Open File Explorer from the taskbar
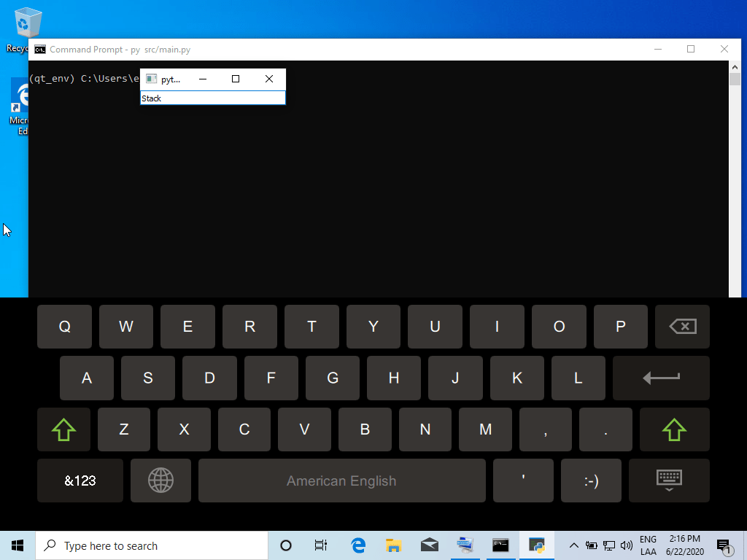 393,545
